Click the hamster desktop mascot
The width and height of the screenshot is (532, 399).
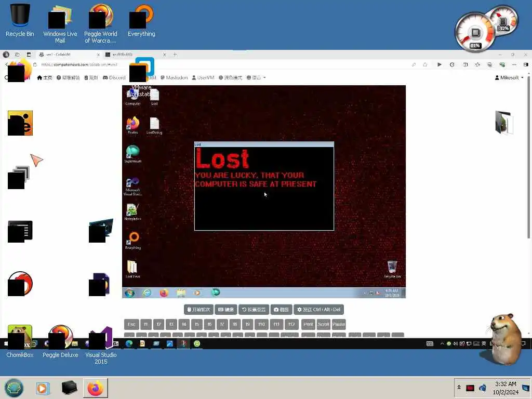tap(504, 339)
